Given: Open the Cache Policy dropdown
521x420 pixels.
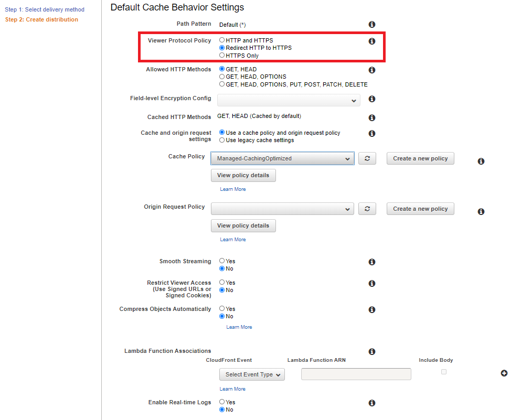Looking at the screenshot, I should point(282,158).
